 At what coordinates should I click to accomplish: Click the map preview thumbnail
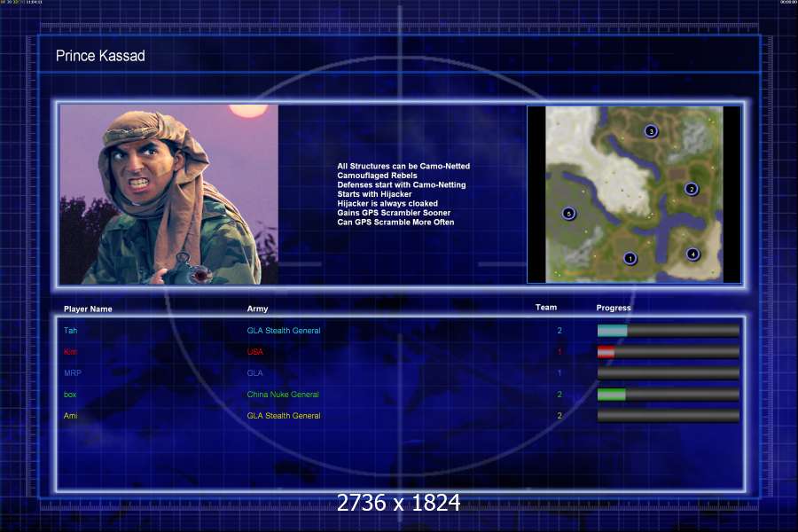point(634,194)
